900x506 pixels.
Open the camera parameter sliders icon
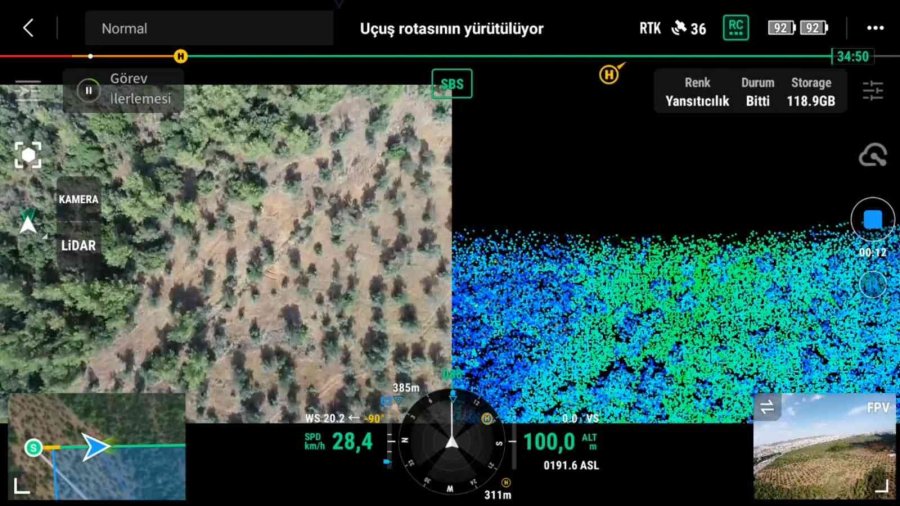873,92
